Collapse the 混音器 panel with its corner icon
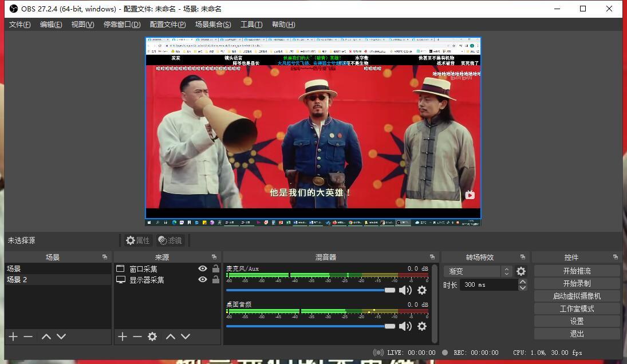 432,256
